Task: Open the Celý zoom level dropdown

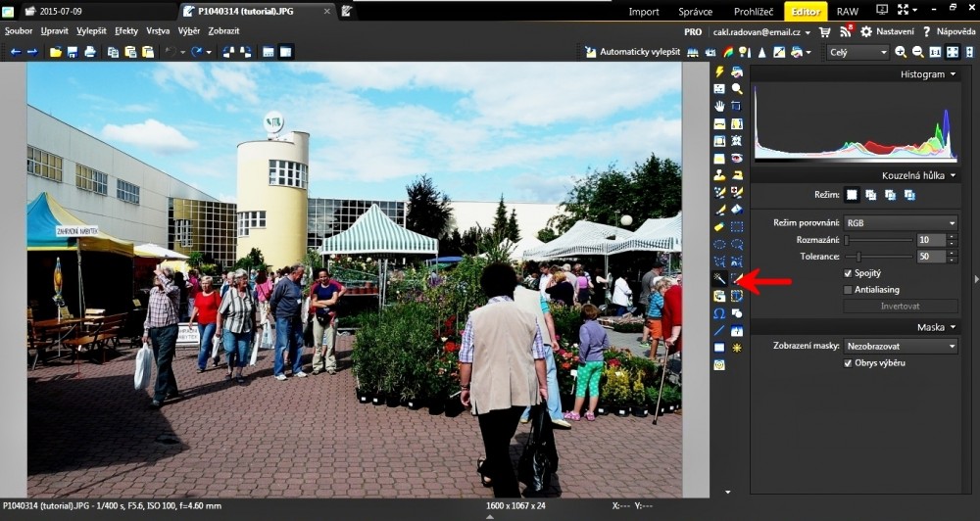Action: point(857,52)
